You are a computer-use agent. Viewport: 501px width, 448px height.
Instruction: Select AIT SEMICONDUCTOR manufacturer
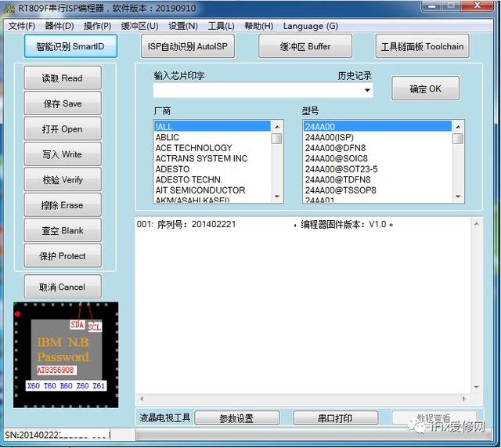click(212, 190)
